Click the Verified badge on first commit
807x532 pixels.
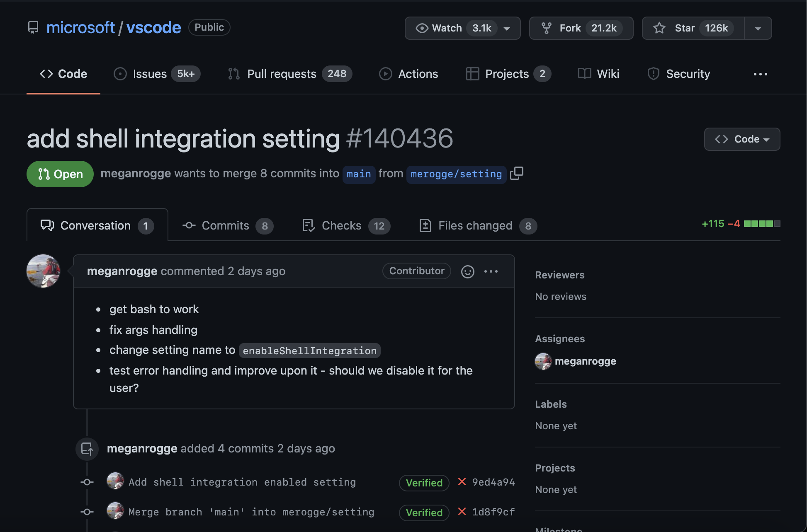(424, 483)
